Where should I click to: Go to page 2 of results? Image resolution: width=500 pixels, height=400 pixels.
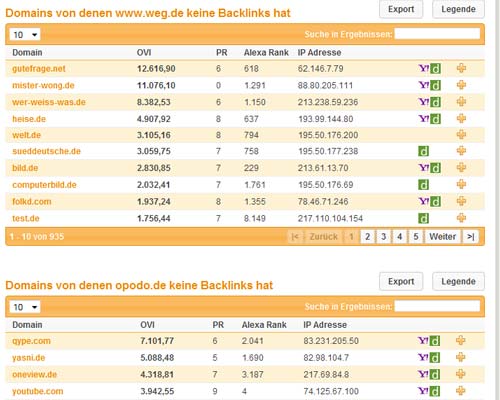367,237
